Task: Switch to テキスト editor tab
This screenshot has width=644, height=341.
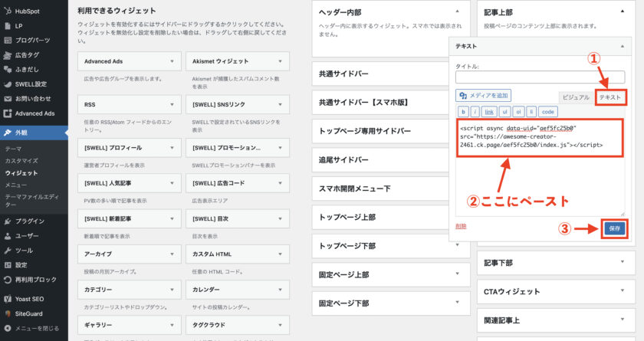Action: coord(610,97)
